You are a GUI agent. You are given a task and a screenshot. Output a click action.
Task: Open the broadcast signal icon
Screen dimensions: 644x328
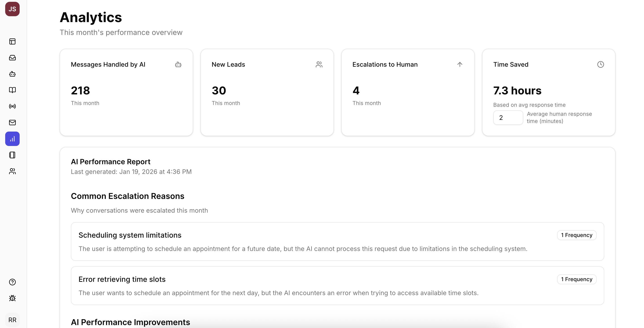pos(12,106)
